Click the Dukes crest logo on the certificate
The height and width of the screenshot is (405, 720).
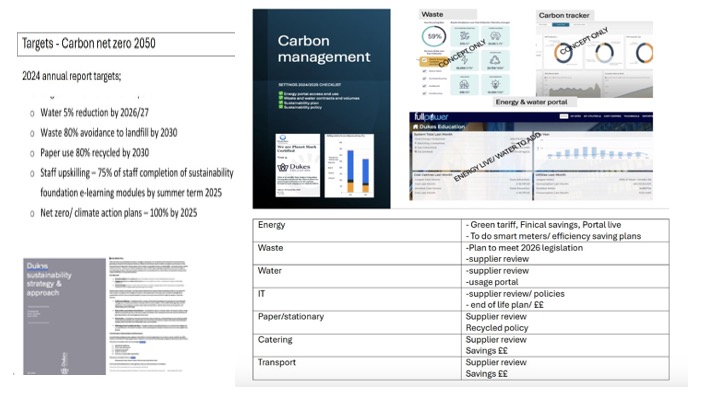283,168
